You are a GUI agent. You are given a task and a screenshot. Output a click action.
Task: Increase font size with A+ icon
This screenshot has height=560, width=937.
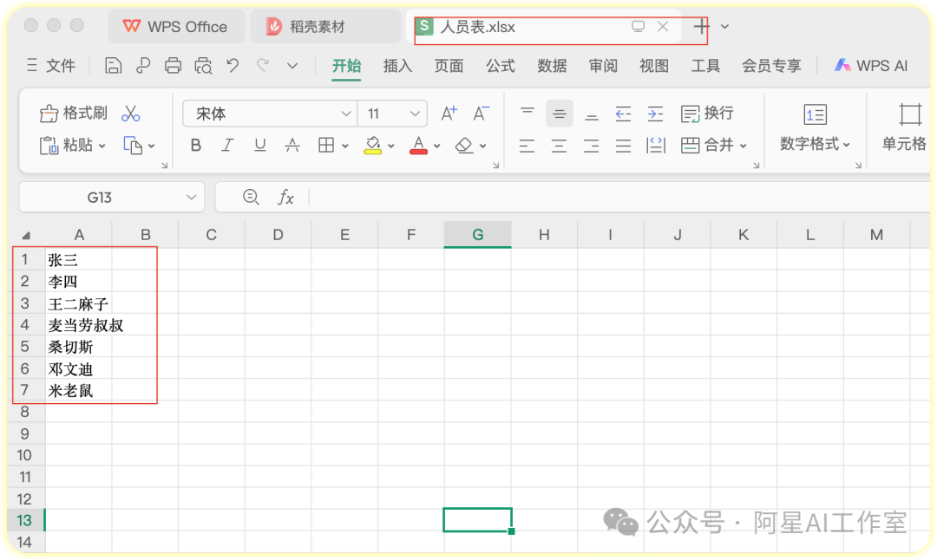[x=449, y=113]
